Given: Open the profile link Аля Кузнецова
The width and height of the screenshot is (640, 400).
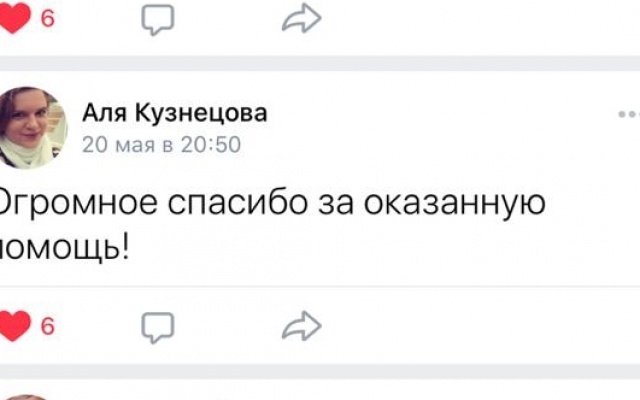Looking at the screenshot, I should click(174, 113).
